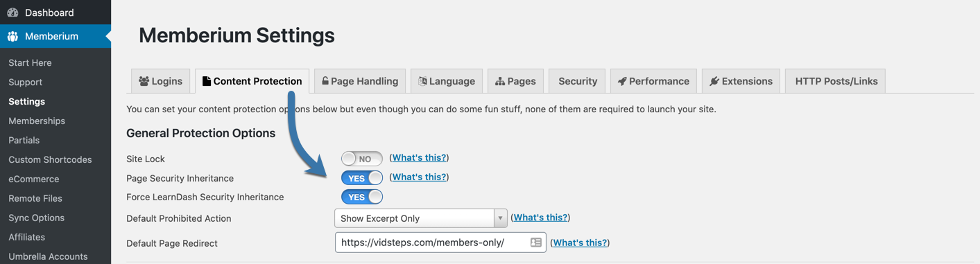Open the Default Prohibited Action dropdown
The width and height of the screenshot is (980, 264).
[x=421, y=218]
